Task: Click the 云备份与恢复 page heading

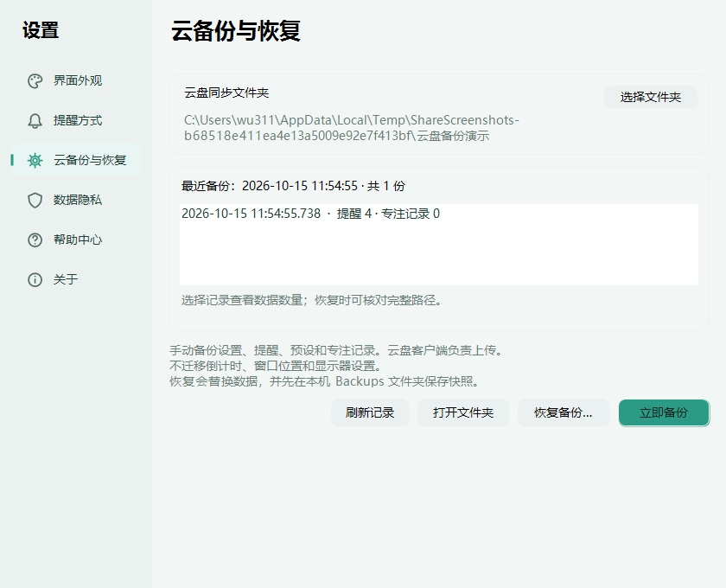Action: pos(236,31)
